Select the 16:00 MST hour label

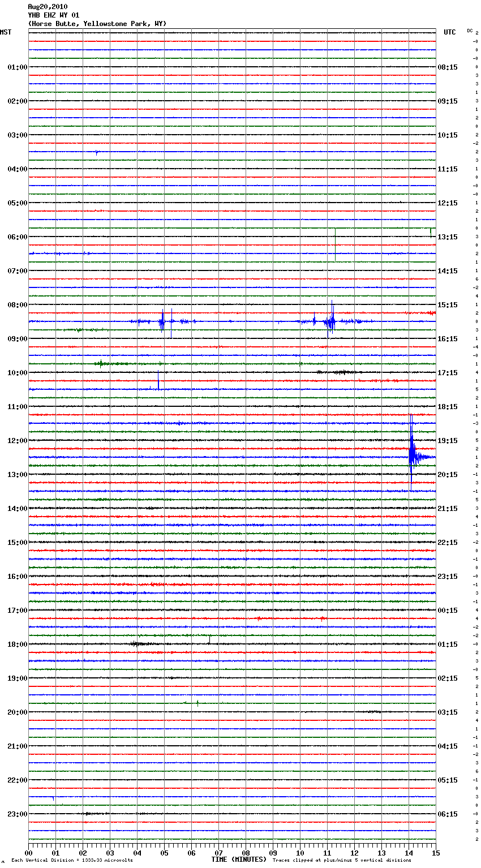(18, 577)
